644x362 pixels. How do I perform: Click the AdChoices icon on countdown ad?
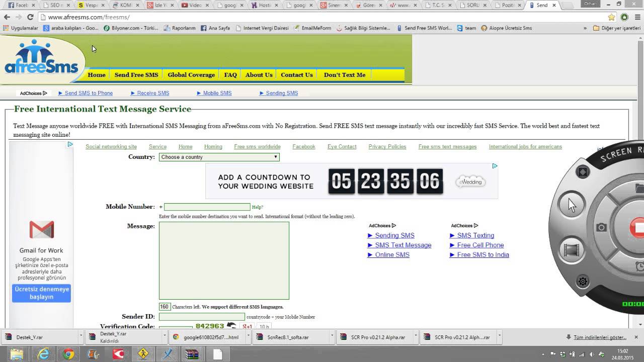(x=495, y=166)
